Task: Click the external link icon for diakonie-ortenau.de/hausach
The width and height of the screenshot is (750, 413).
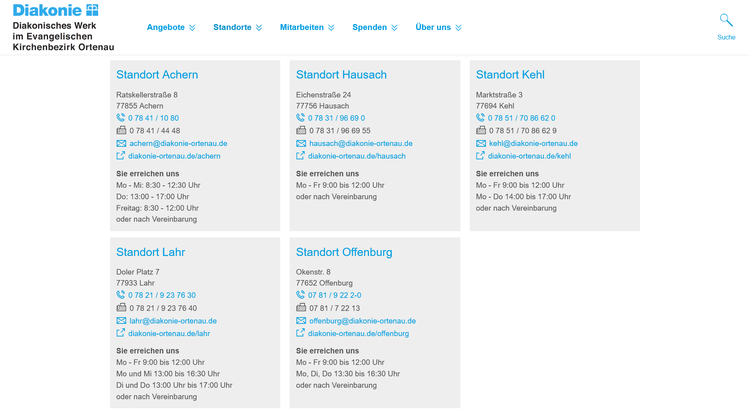Action: click(x=300, y=156)
